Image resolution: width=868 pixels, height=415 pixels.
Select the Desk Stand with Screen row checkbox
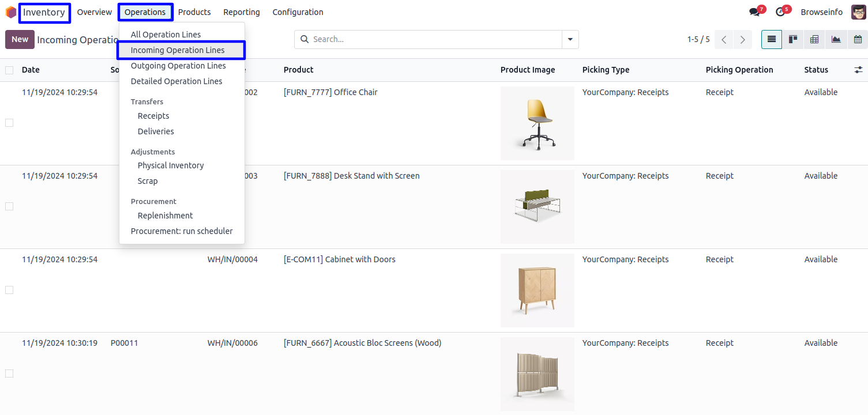click(9, 206)
